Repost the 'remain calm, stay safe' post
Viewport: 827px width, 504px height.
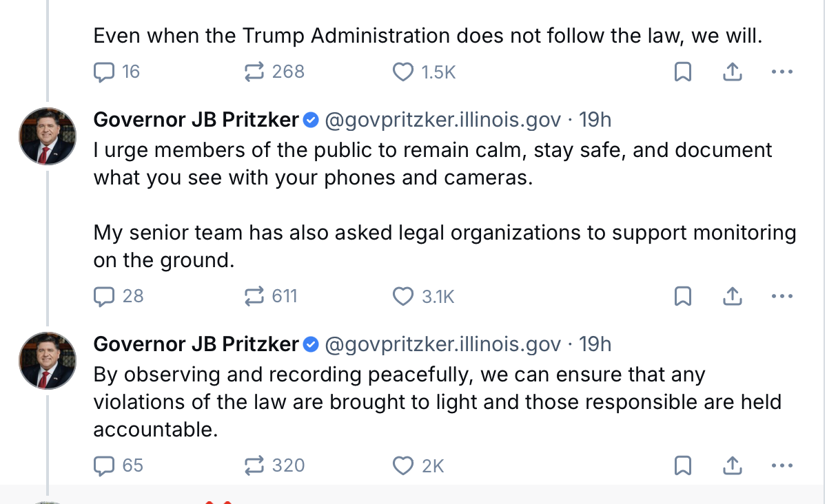[255, 296]
